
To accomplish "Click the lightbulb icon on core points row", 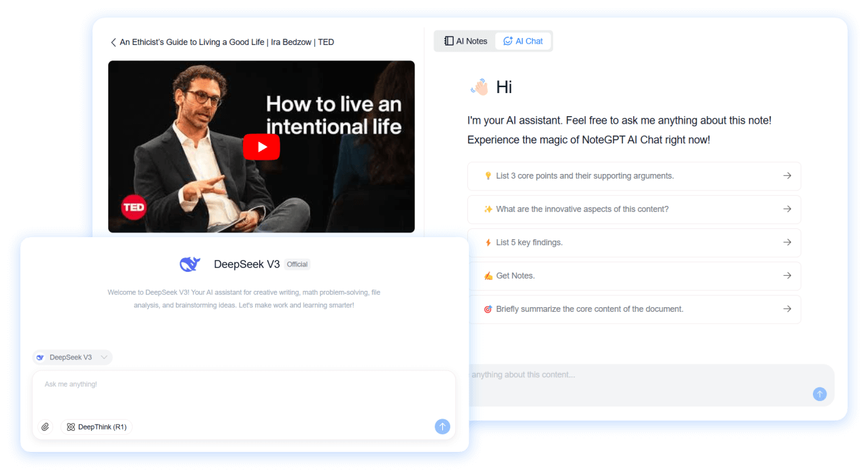I will pyautogui.click(x=488, y=176).
